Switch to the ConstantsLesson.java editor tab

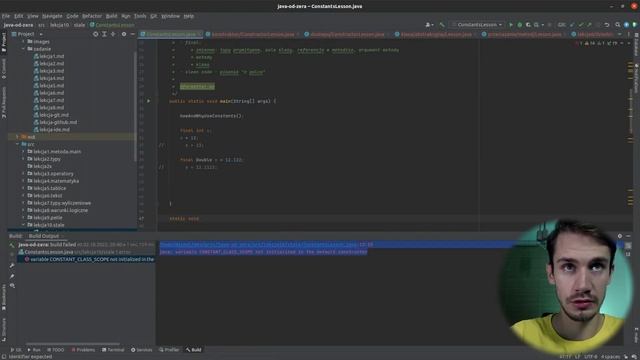click(x=171, y=34)
